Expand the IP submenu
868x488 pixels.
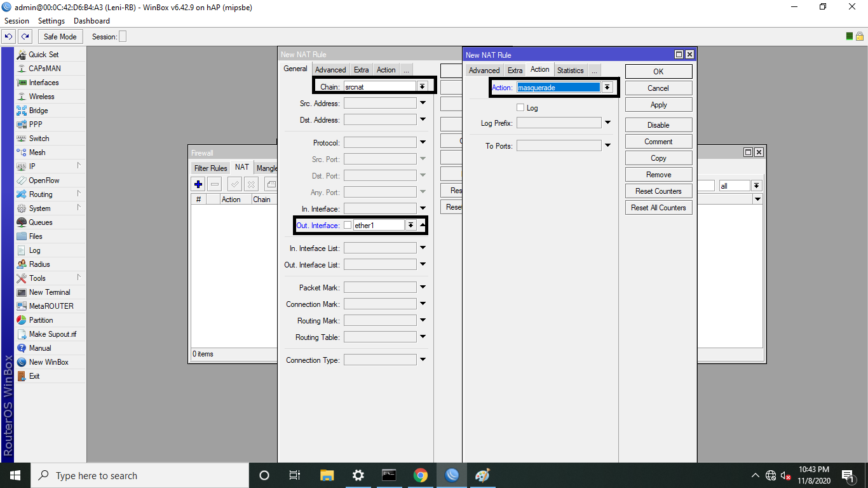[50, 166]
